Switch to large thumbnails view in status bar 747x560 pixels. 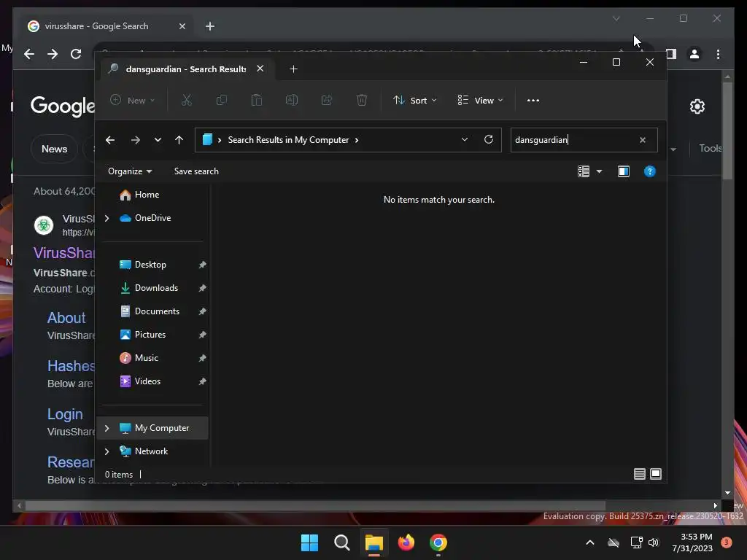[656, 474]
